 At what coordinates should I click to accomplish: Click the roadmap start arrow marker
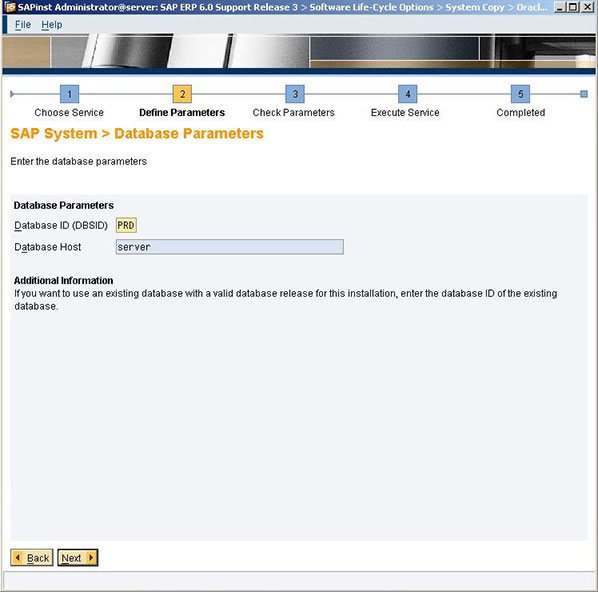(x=12, y=94)
